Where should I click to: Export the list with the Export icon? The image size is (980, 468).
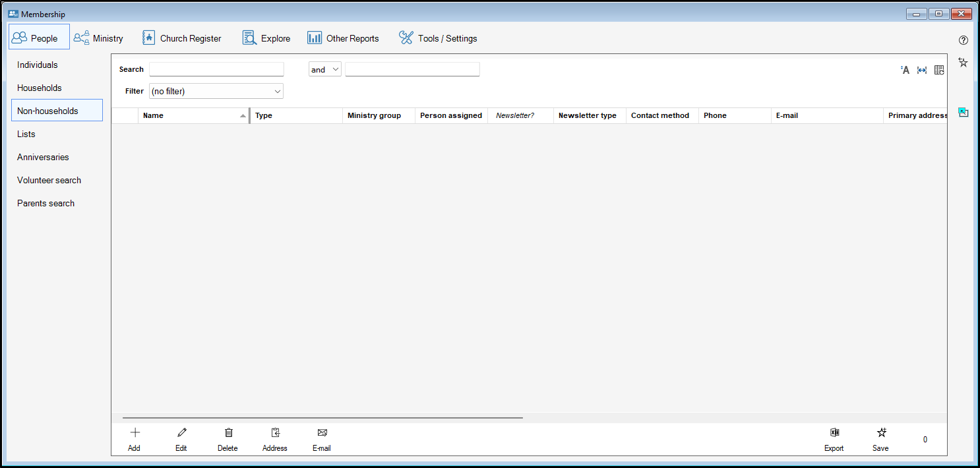[834, 433]
